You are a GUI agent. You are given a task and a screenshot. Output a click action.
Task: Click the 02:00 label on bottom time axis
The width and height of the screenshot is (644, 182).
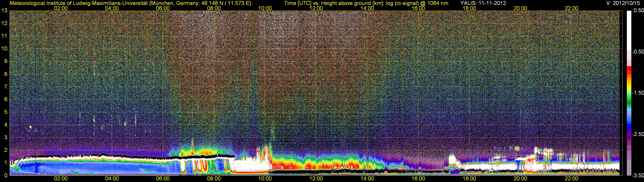[61, 179]
